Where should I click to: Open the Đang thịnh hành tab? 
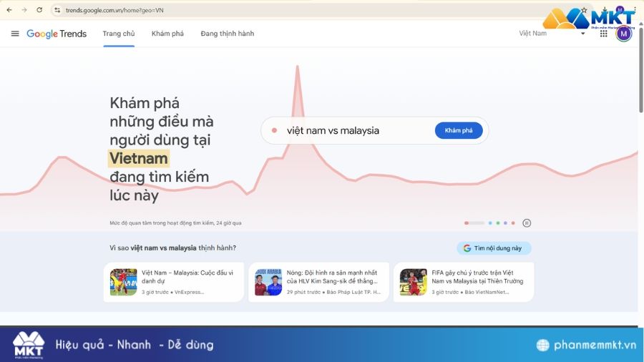click(227, 34)
